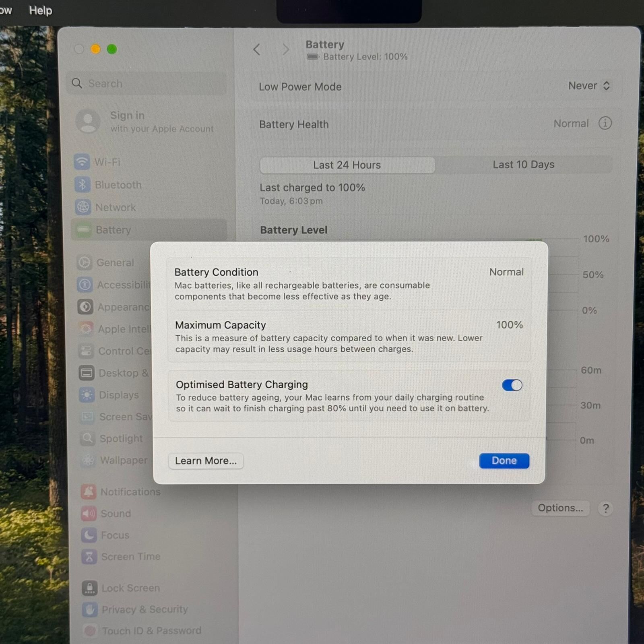644x644 pixels.
Task: Click the Learn More button
Action: [206, 460]
